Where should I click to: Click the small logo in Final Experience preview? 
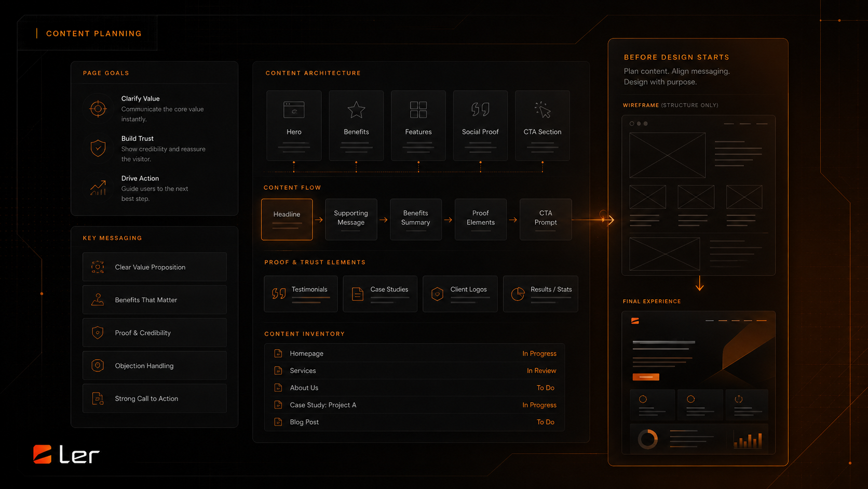coord(635,321)
